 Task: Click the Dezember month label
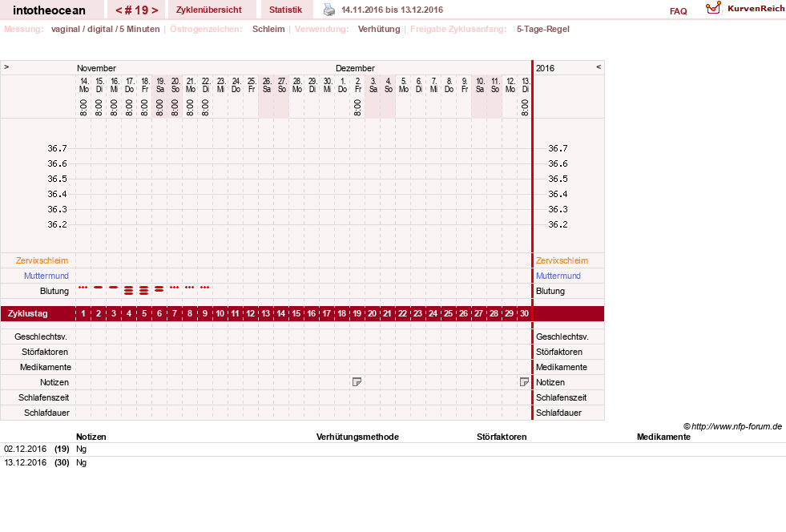(355, 68)
